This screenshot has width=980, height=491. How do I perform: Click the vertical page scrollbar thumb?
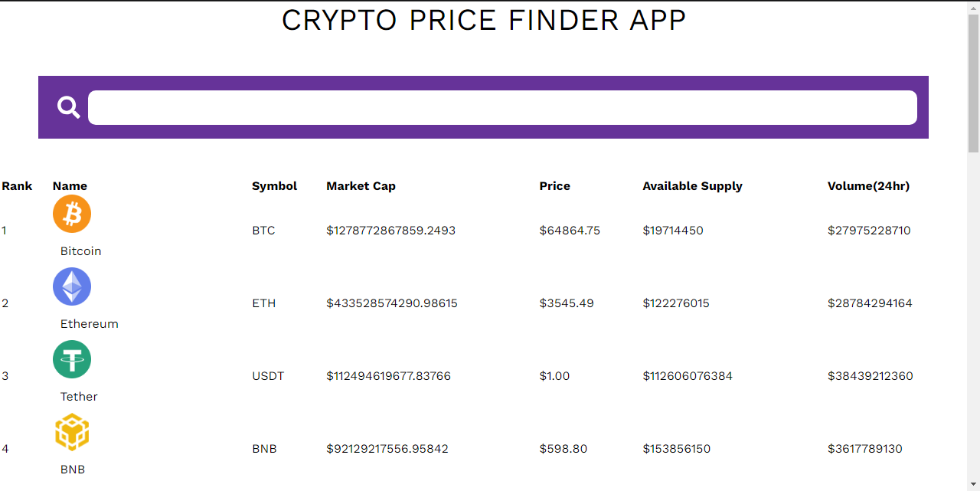973,83
